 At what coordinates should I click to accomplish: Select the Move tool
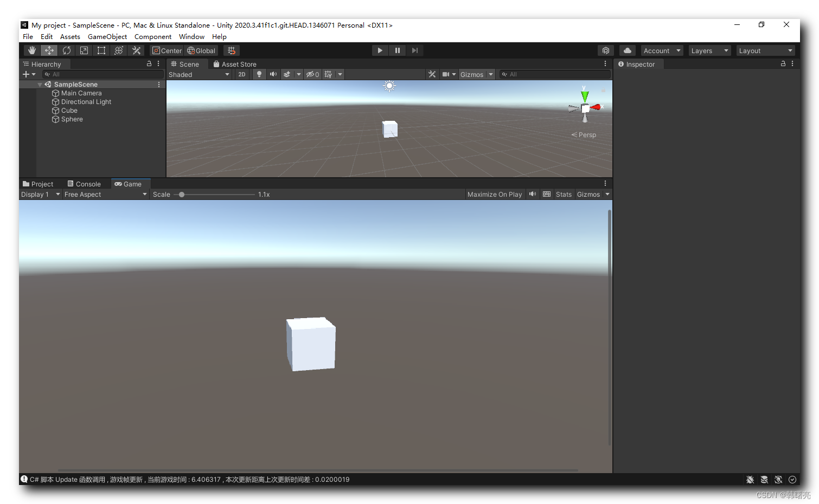(49, 50)
